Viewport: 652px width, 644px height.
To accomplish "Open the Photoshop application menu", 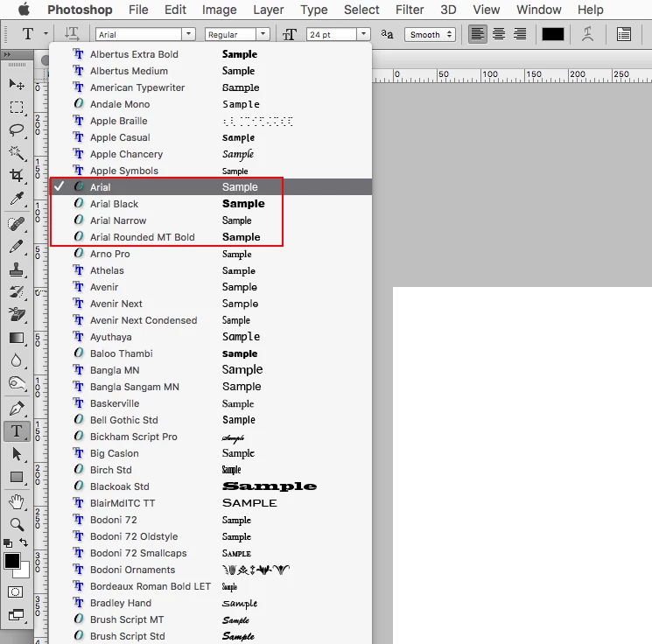I will click(x=80, y=9).
